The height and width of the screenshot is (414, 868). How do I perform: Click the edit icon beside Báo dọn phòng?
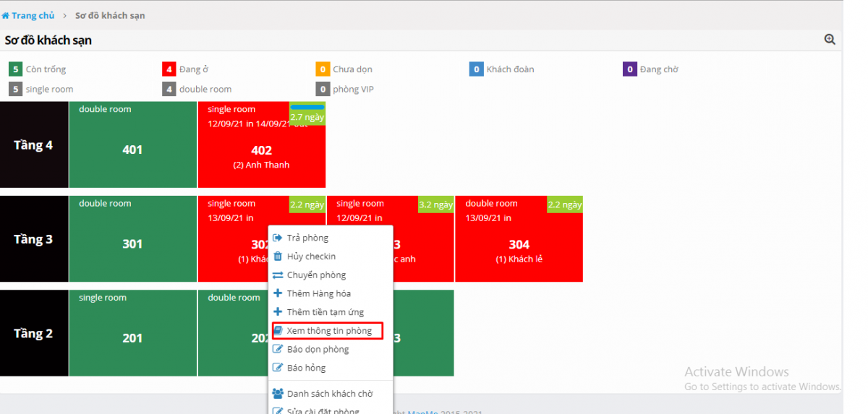pyautogui.click(x=277, y=350)
